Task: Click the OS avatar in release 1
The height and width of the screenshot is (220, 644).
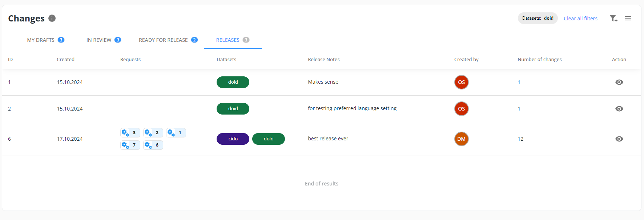Action: pyautogui.click(x=462, y=82)
